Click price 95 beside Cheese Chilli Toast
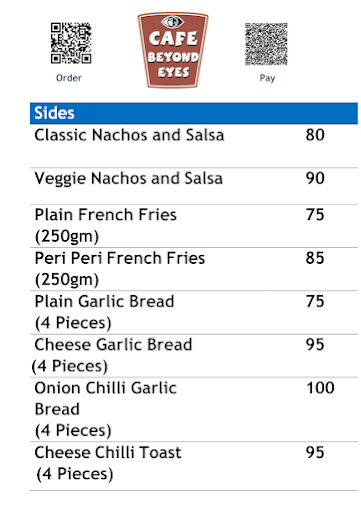Image resolution: width=361 pixels, height=510 pixels. coord(315,452)
